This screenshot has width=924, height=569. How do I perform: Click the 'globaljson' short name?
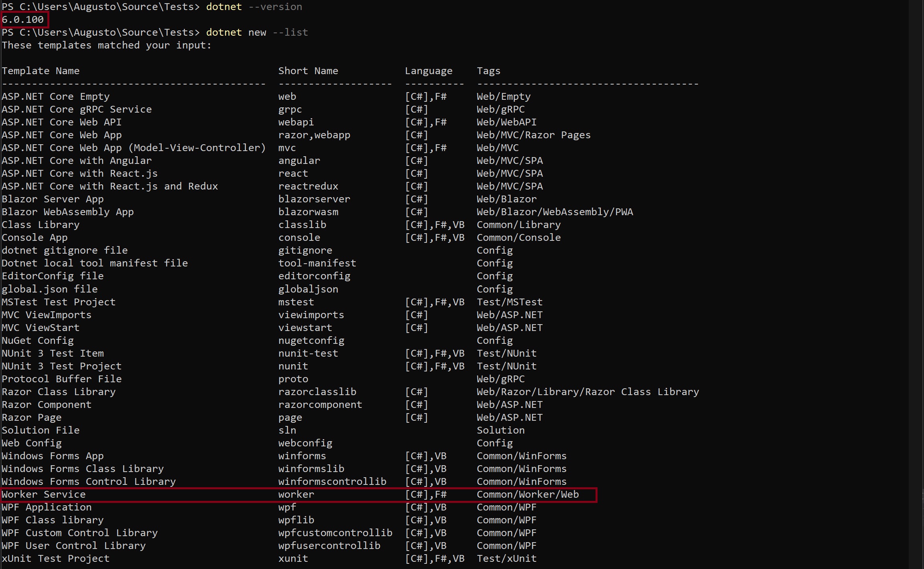308,289
